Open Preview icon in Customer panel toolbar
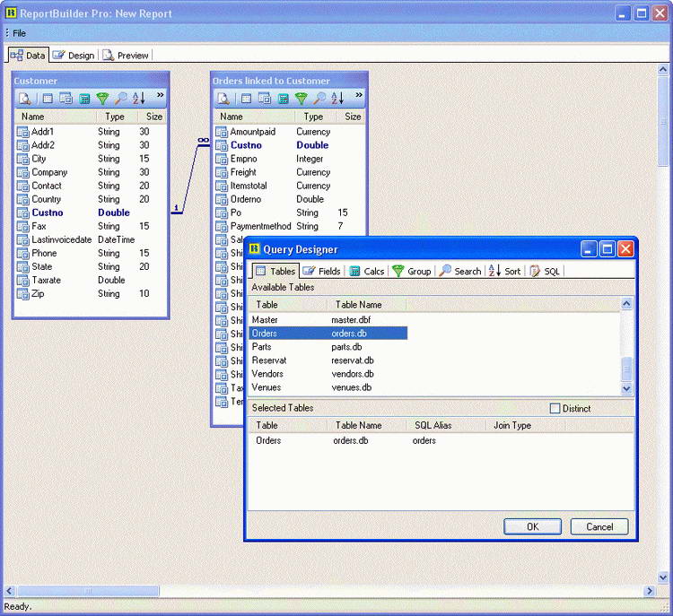The image size is (673, 616). pos(25,99)
